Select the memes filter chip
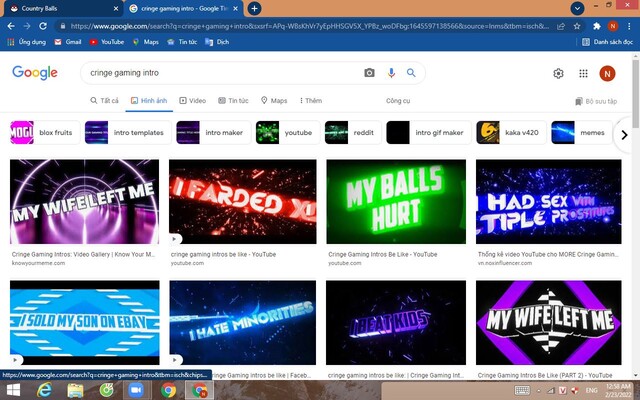 [x=582, y=133]
